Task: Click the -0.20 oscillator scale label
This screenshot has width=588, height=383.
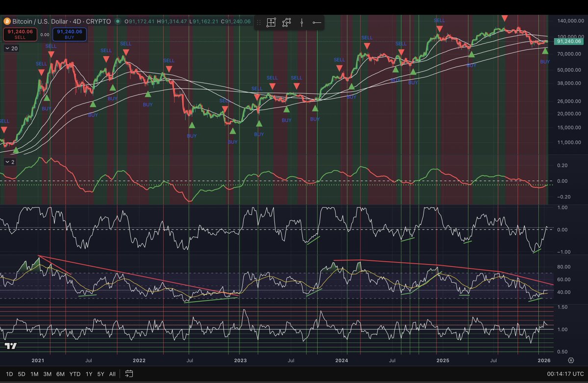Action: pyautogui.click(x=563, y=197)
